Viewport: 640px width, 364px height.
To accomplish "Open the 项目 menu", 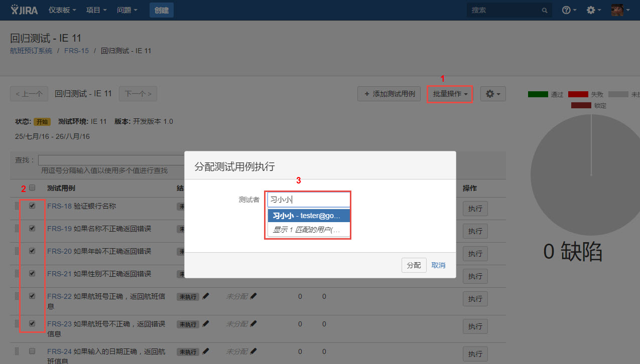I will point(96,10).
